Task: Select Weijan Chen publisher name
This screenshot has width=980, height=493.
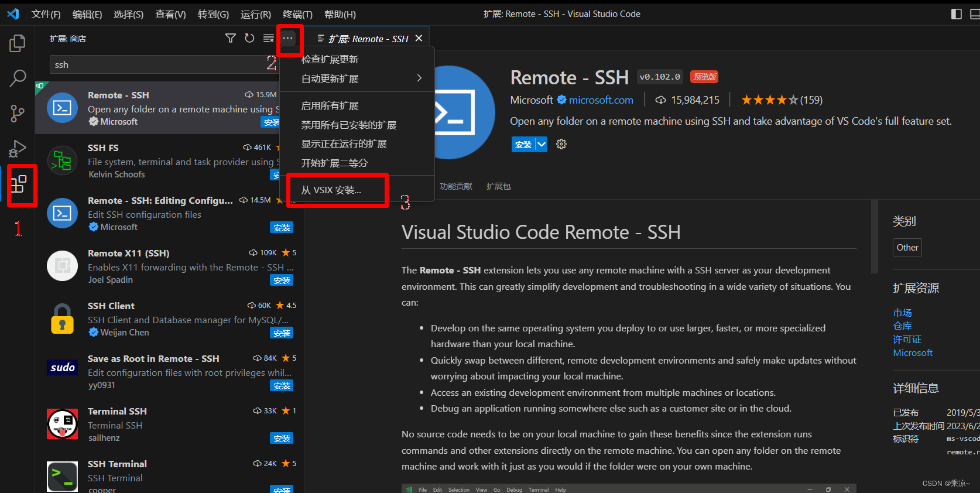Action: tap(125, 333)
